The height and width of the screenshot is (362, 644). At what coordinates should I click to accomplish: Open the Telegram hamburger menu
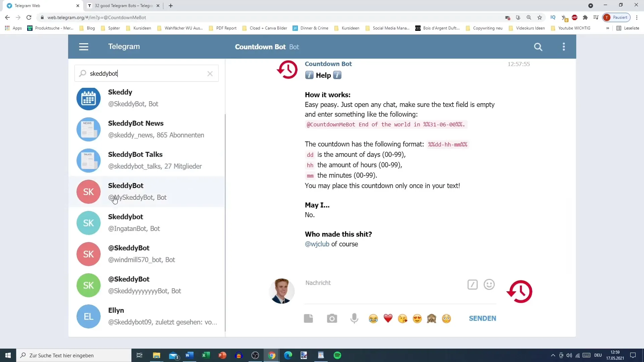(x=84, y=47)
